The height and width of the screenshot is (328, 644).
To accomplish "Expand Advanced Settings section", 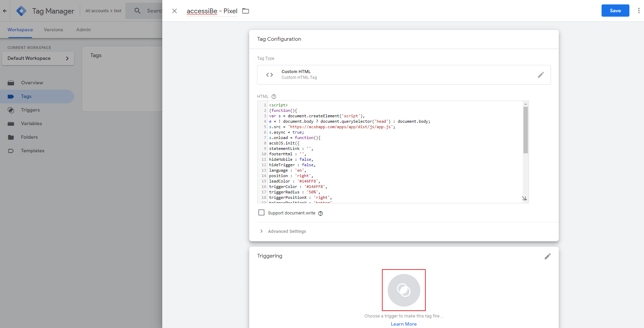I will click(287, 231).
